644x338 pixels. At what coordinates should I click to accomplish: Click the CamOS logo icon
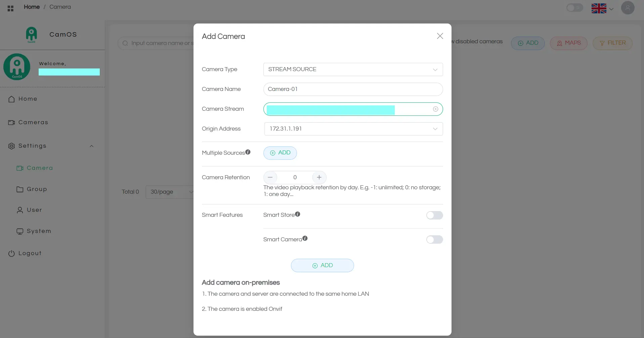pos(31,35)
